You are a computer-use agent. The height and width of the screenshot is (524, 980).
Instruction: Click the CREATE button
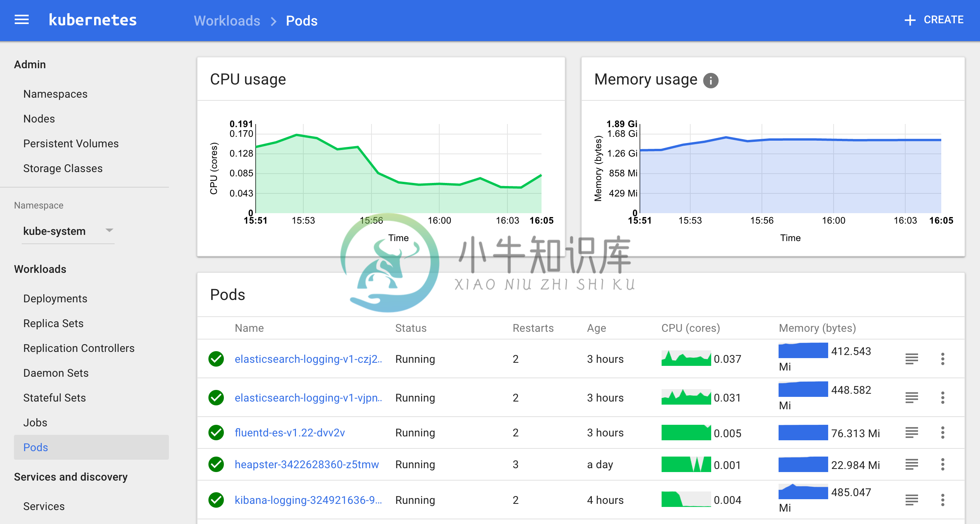click(x=934, y=20)
